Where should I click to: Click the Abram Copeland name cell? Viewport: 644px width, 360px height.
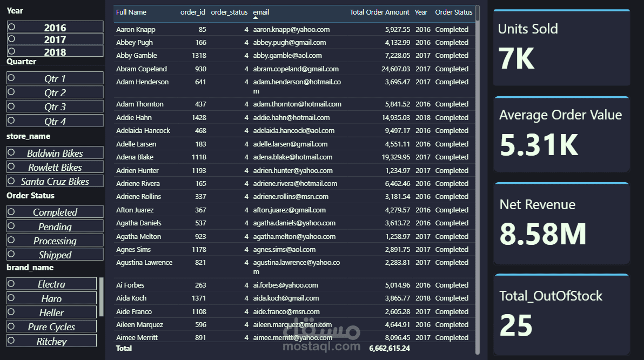[142, 69]
